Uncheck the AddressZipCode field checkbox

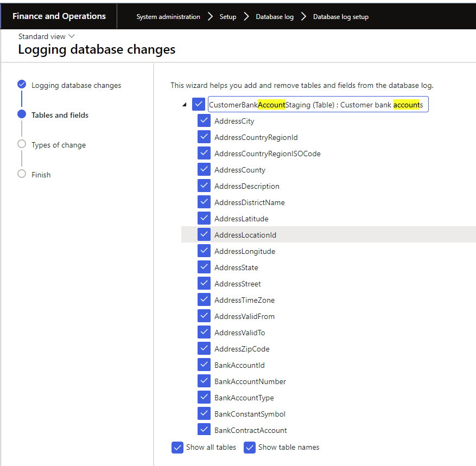204,349
